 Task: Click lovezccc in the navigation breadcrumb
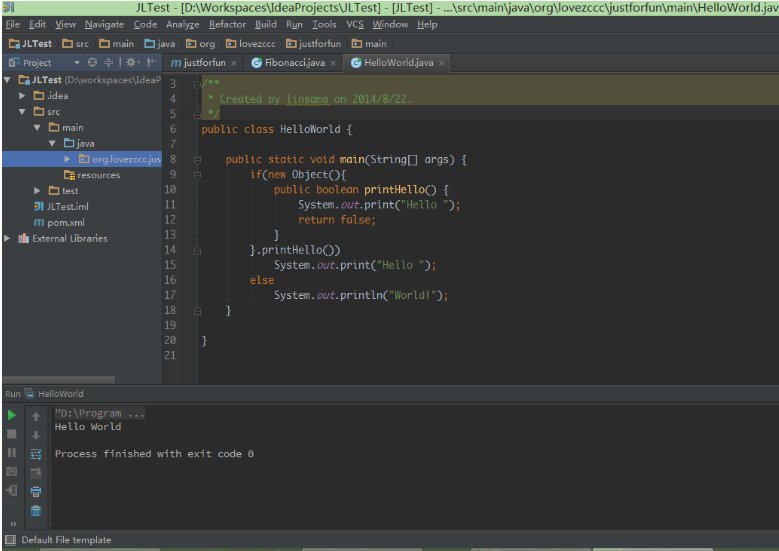click(258, 44)
